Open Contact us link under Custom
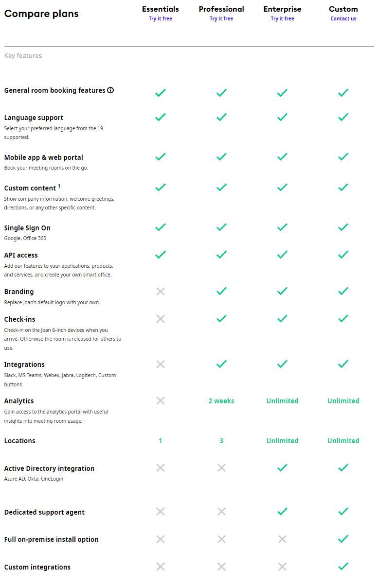 click(343, 19)
